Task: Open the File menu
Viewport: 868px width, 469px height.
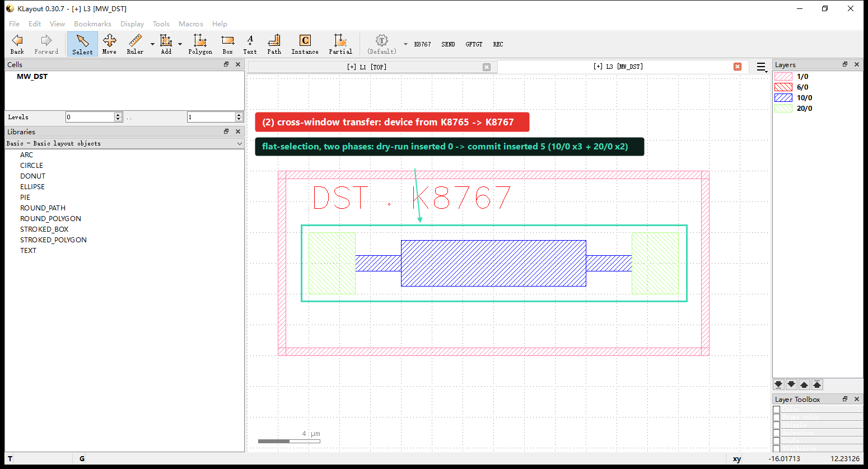Action: click(15, 24)
